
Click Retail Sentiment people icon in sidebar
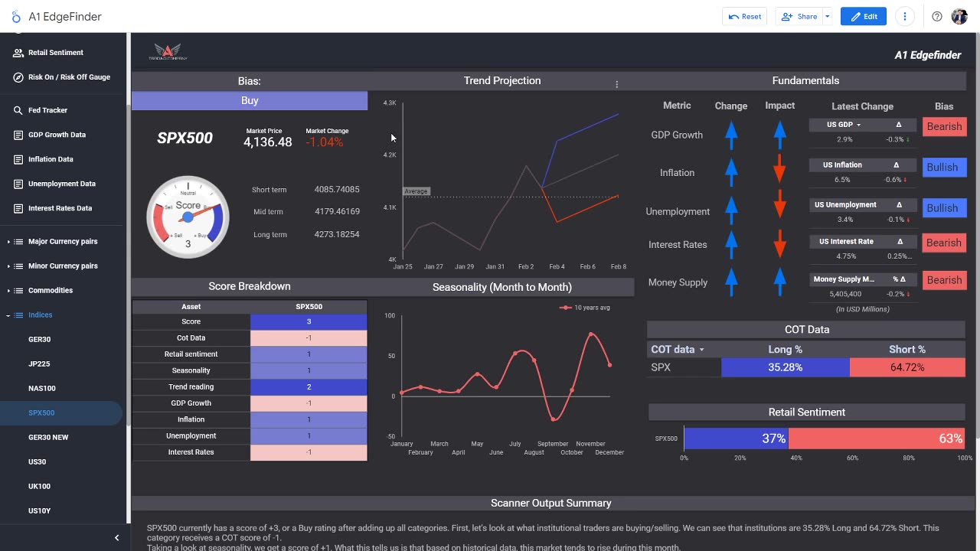point(18,53)
